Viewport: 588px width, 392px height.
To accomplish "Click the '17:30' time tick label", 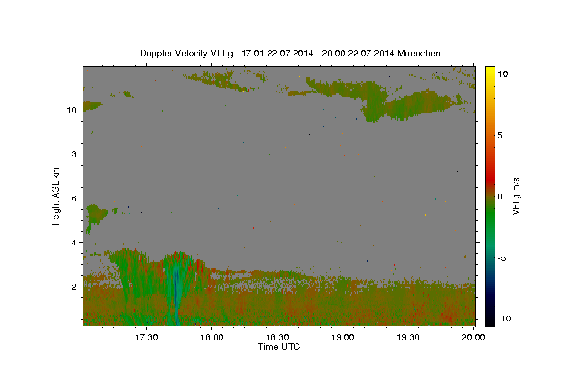I will coord(146,338).
